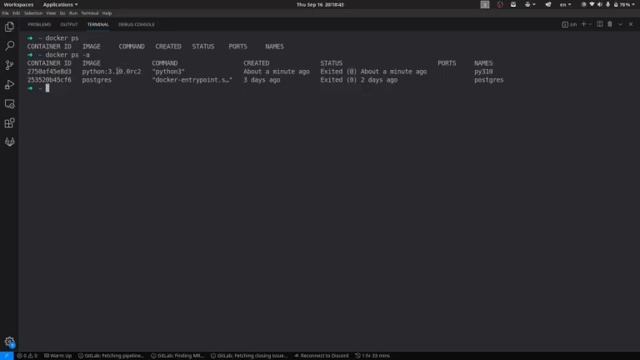This screenshot has width=640, height=360.
Task: Click GitLab fetching closing issue status item
Action: (249, 356)
